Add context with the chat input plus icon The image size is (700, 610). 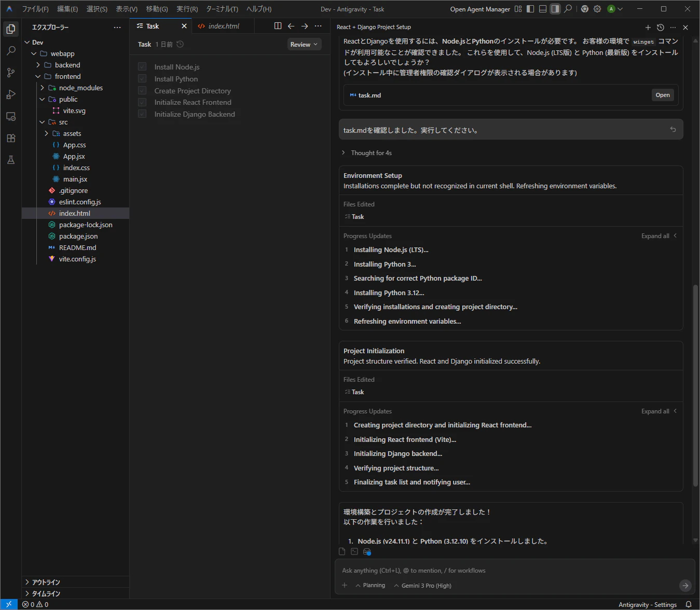[x=345, y=585]
